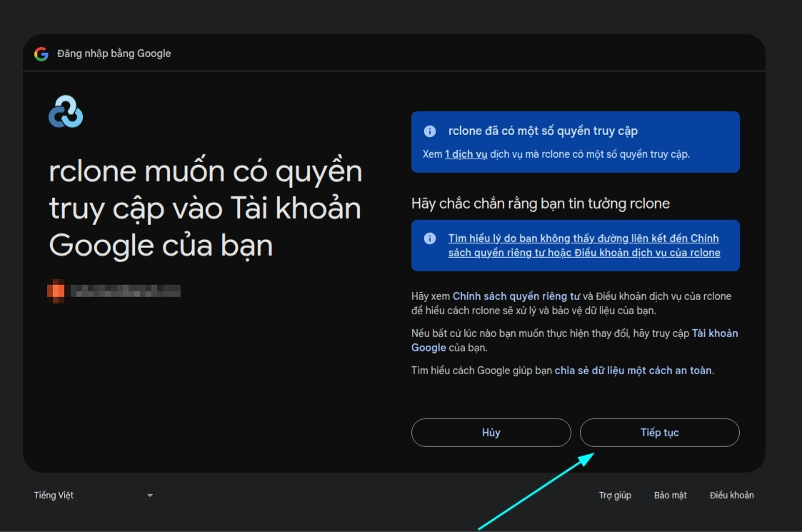
Task: Click the account avatar thumbnail
Action: (55, 290)
